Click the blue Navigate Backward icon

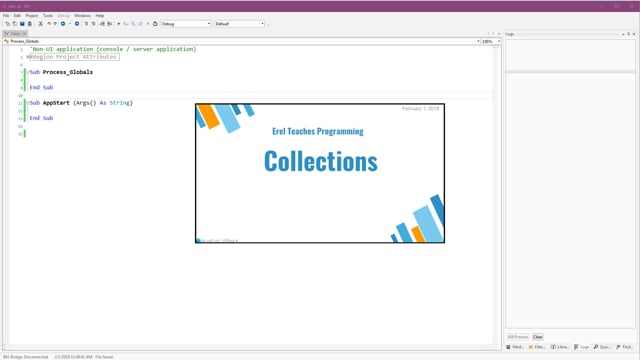point(63,24)
